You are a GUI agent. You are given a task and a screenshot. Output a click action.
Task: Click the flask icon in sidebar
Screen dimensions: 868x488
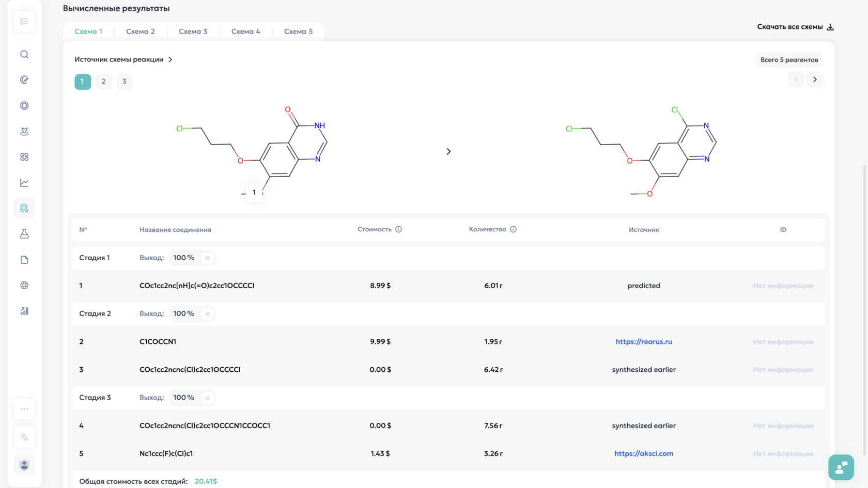coord(24,234)
